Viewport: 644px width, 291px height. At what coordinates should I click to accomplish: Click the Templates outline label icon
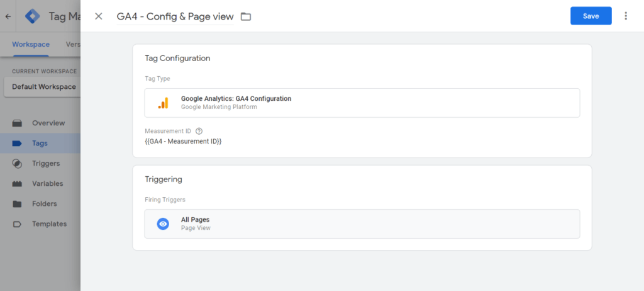pyautogui.click(x=17, y=224)
